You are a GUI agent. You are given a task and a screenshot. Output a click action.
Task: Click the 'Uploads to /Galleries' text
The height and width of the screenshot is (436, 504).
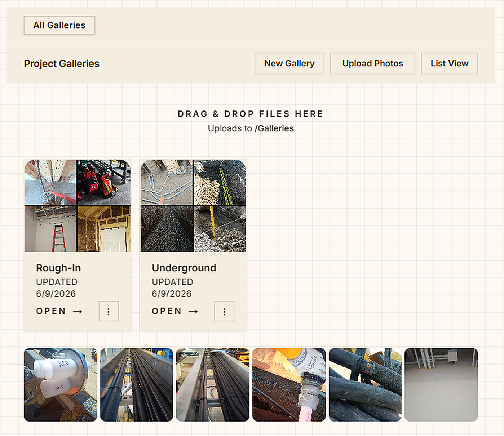[251, 128]
